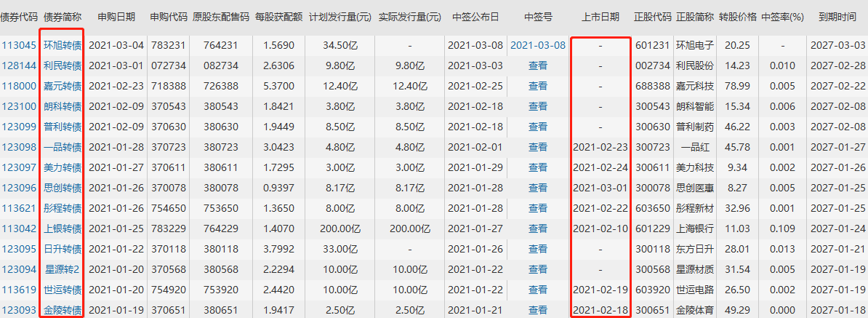
Task: Click 查看 in the 利民转债 row
Action: tap(538, 65)
